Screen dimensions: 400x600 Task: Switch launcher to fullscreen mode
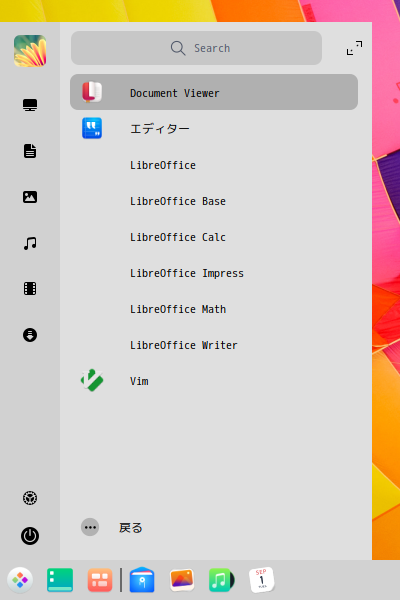tap(354, 48)
